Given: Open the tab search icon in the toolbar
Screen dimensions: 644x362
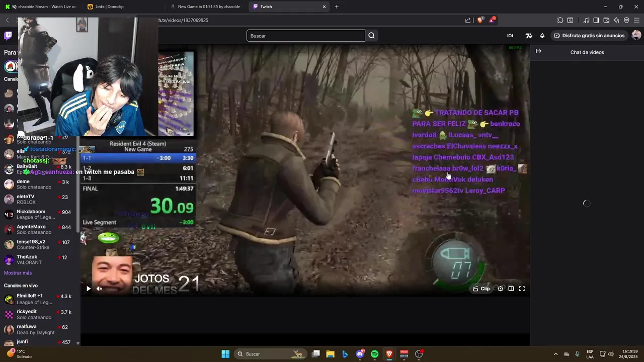Looking at the screenshot, I should click(570, 20).
